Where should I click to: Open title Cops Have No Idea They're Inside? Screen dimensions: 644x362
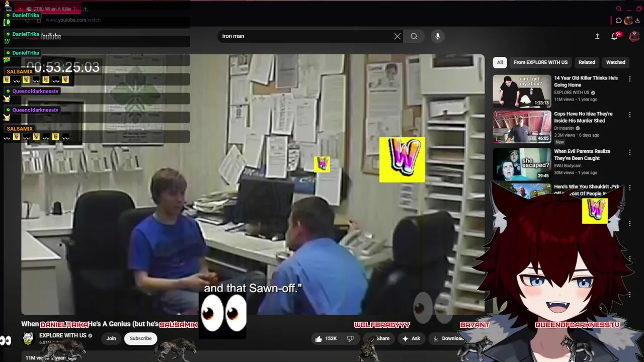[583, 117]
